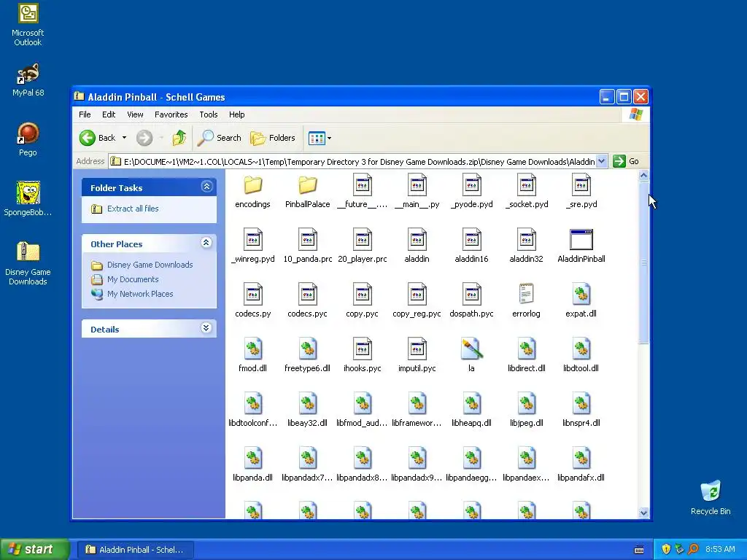
Task: Select the libjpeg.dll file icon
Action: [x=527, y=403]
